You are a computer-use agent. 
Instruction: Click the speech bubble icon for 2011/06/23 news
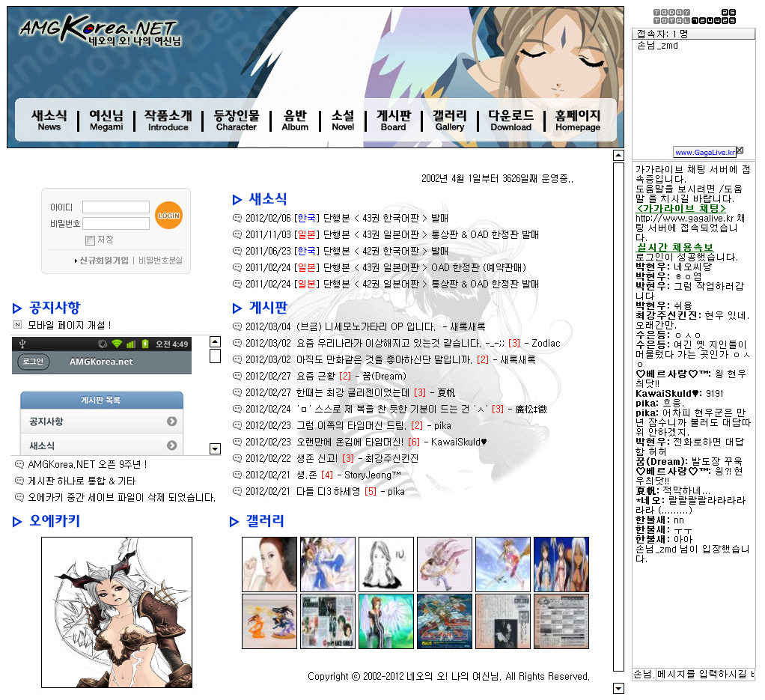point(237,252)
